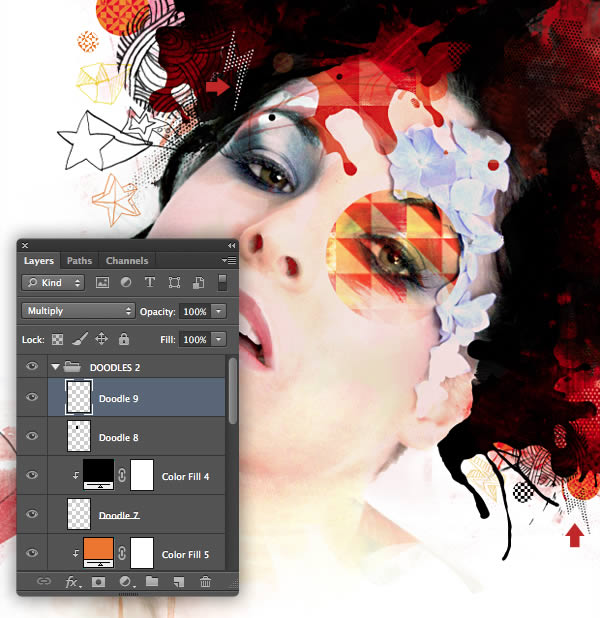Click the Fill 100% field
Viewport: 600px width, 618px height.
[x=195, y=339]
